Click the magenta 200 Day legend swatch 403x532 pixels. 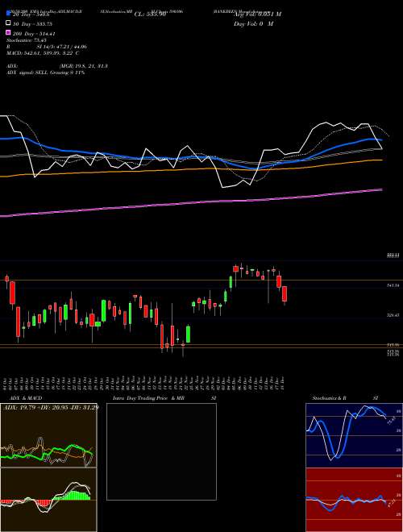[8, 33]
